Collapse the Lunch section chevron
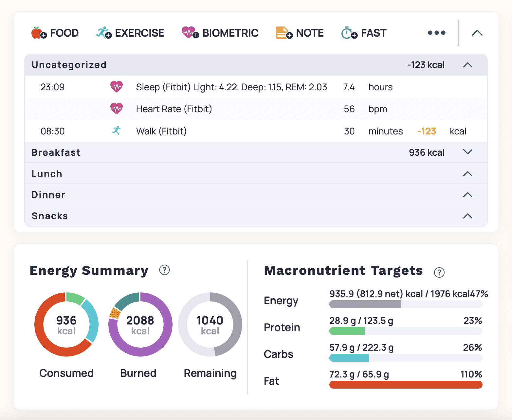The width and height of the screenshot is (512, 420). (x=468, y=174)
